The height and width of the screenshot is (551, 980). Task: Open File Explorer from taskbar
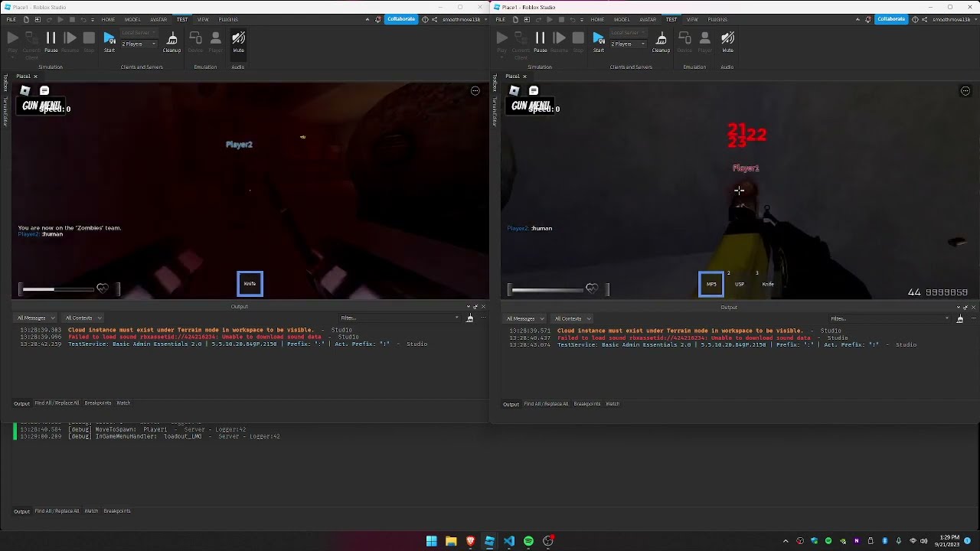coord(451,541)
